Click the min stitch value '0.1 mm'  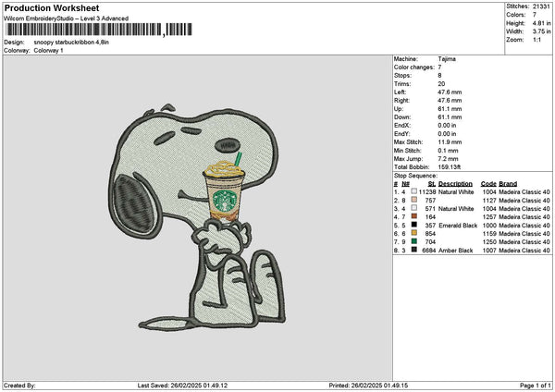(448, 151)
